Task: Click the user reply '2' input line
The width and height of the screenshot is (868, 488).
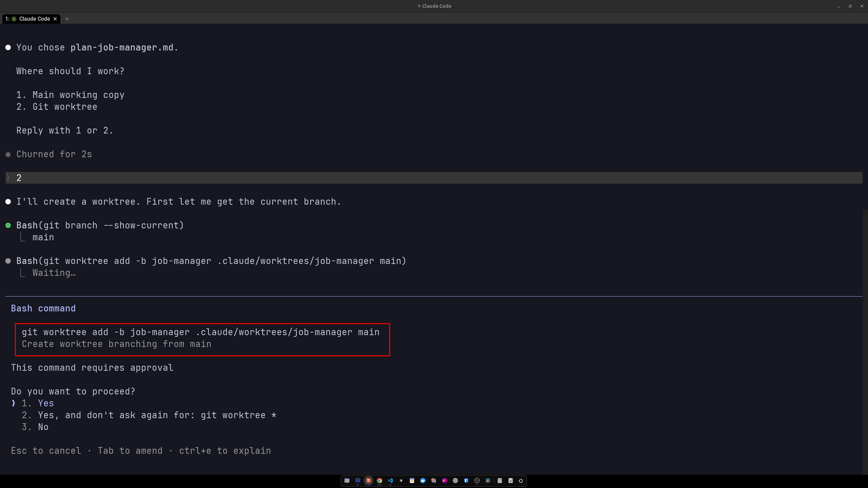Action: (434, 178)
